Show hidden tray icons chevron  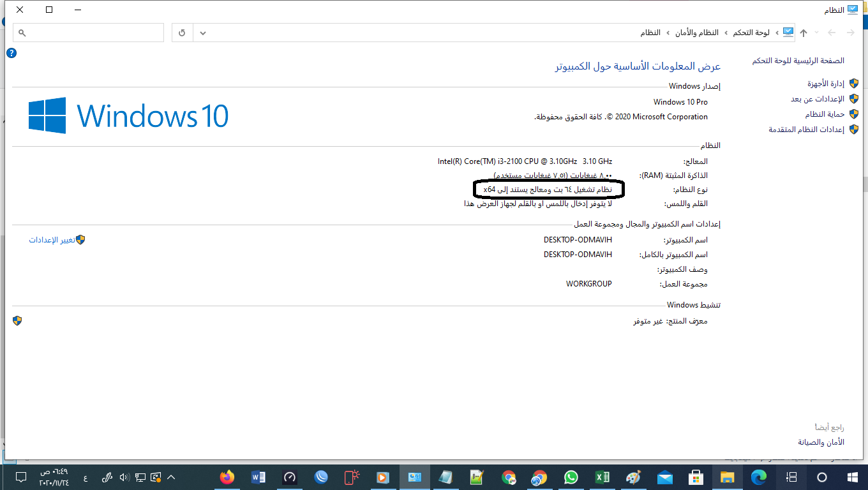point(171,477)
